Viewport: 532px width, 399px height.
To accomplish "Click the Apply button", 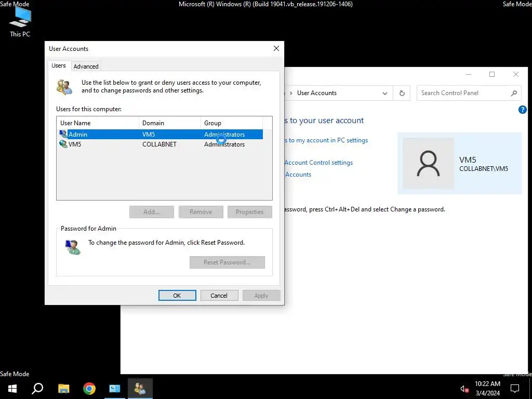I will click(261, 296).
